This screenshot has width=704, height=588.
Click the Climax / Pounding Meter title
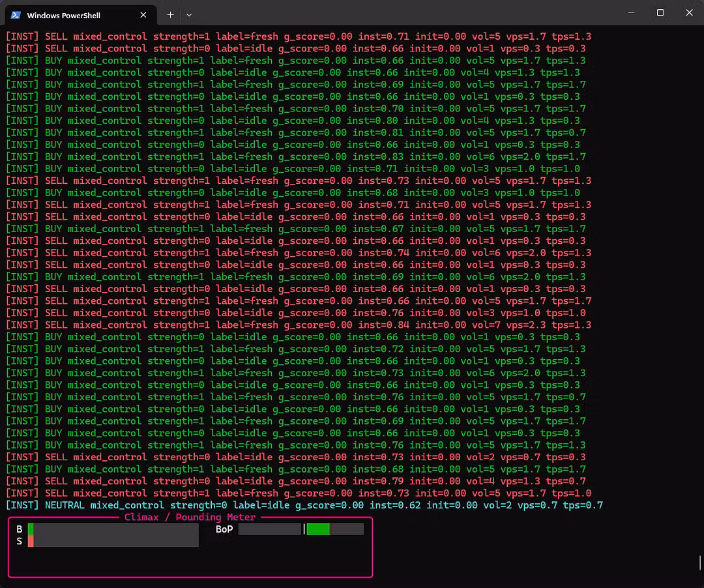click(190, 517)
